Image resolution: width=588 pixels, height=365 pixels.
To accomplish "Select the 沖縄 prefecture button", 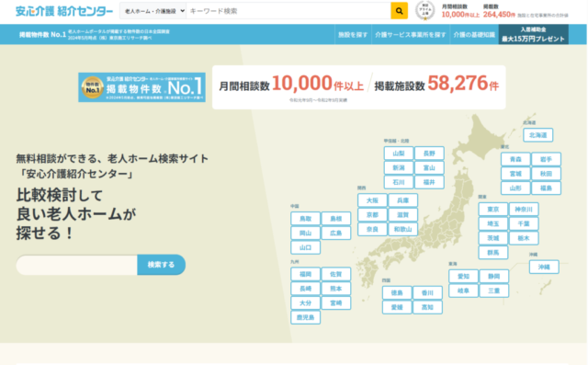I will [544, 268].
